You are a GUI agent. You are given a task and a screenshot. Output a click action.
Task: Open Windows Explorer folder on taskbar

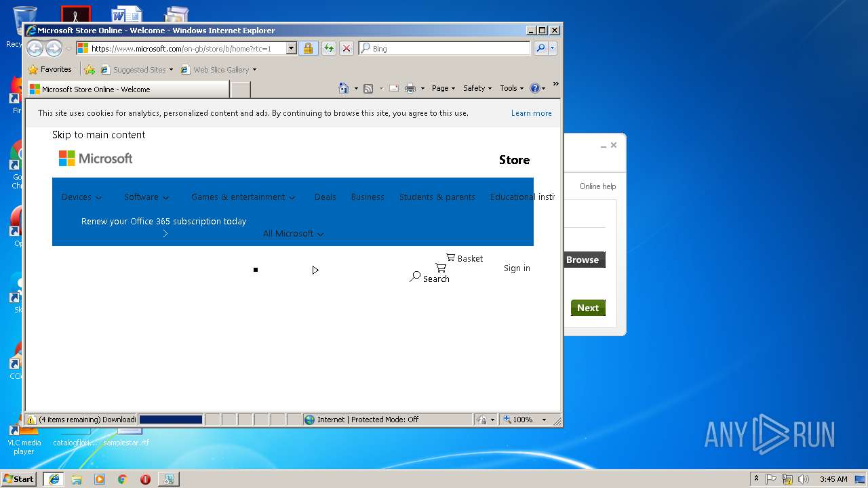tap(77, 479)
